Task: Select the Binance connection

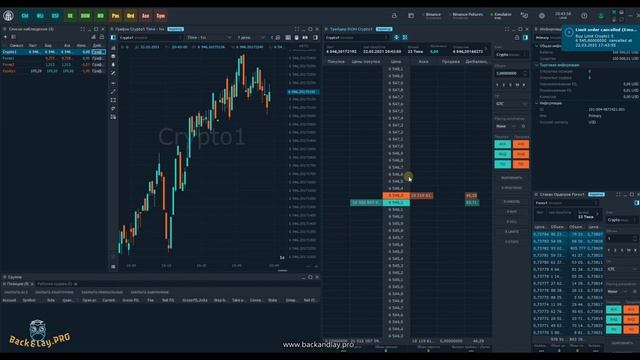Action: pos(432,16)
